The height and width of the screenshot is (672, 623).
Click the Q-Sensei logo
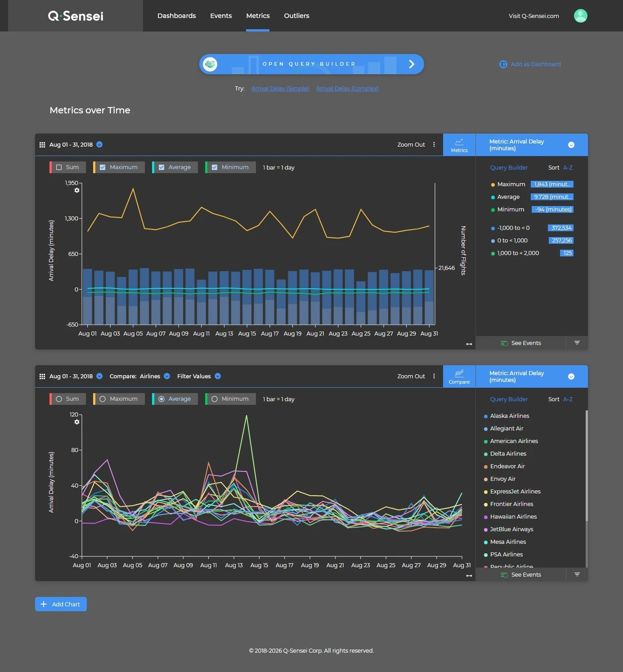76,16
